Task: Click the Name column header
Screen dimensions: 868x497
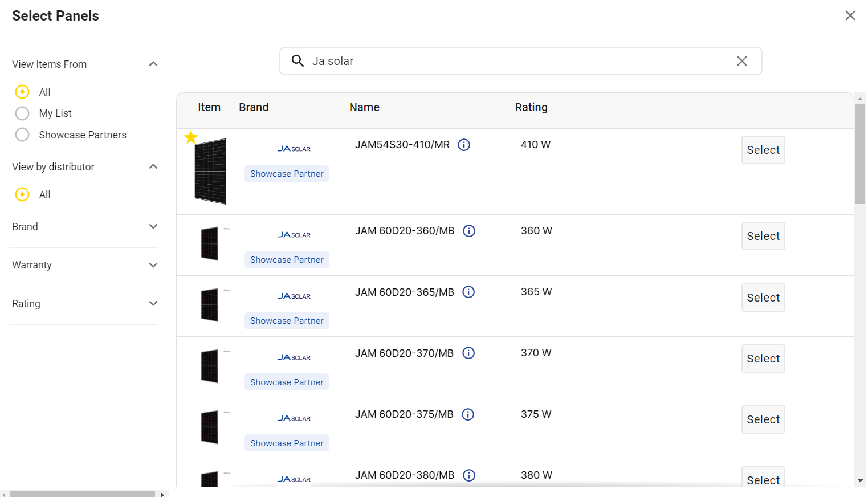Action: click(x=364, y=107)
